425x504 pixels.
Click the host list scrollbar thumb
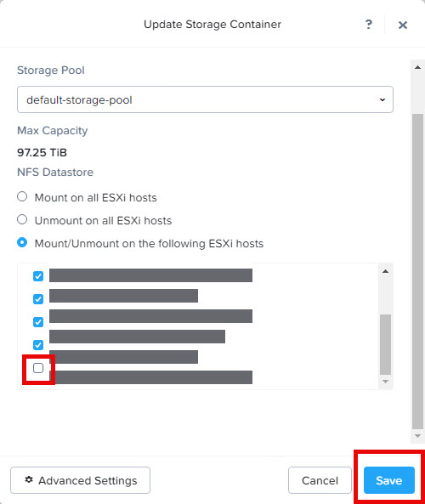[385, 344]
